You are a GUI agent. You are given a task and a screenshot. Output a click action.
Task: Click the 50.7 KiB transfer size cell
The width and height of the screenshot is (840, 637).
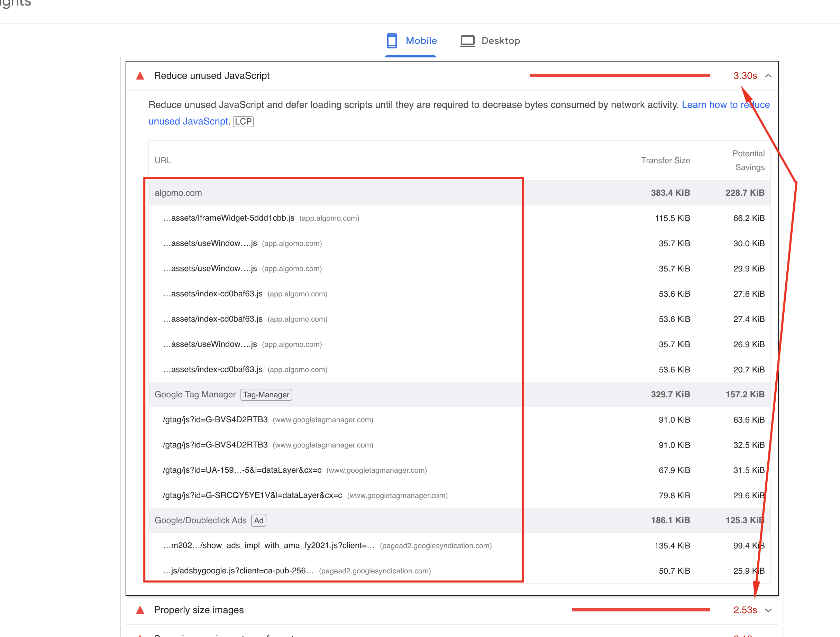(674, 571)
